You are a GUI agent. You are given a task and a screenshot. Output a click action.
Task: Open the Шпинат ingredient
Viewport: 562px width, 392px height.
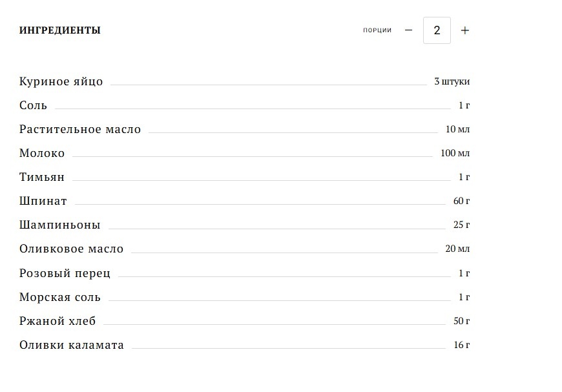click(x=43, y=201)
